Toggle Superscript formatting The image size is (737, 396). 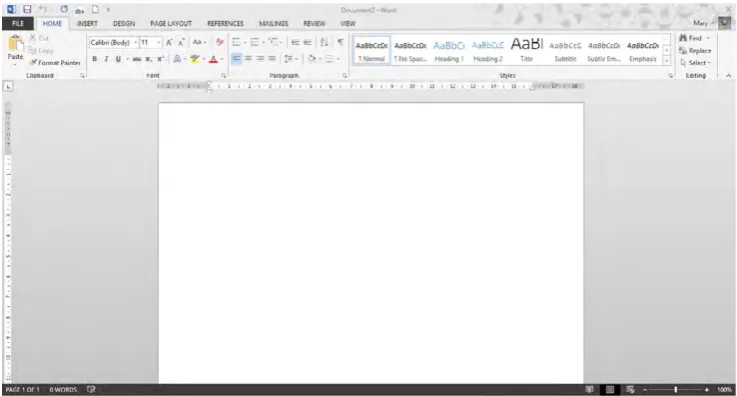(160, 59)
